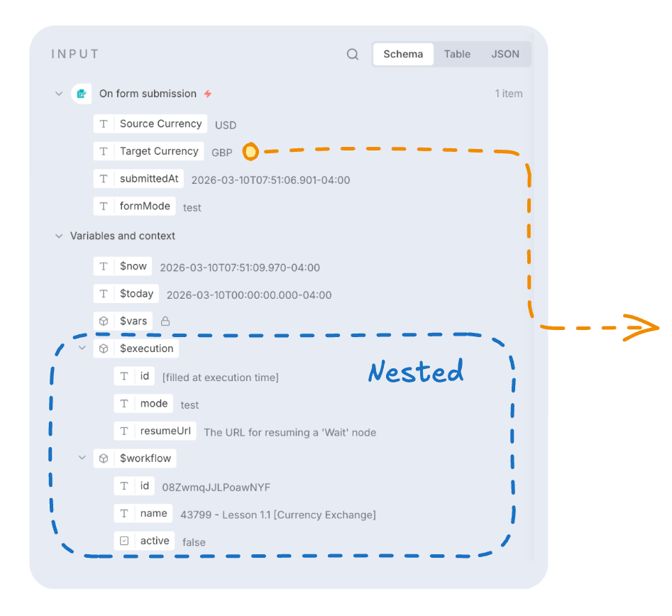Switch to the Table tab
Image resolution: width=672 pixels, height=616 pixels.
(457, 54)
